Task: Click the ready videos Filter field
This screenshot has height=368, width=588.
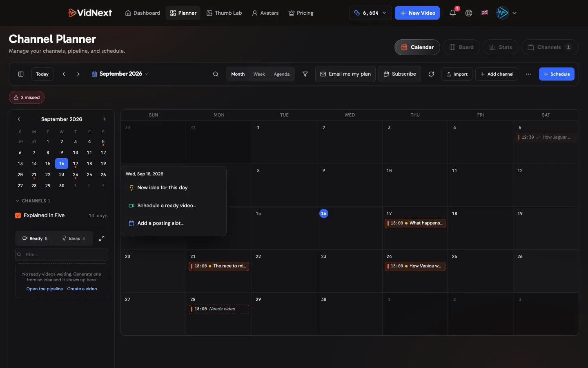Action: click(x=62, y=254)
